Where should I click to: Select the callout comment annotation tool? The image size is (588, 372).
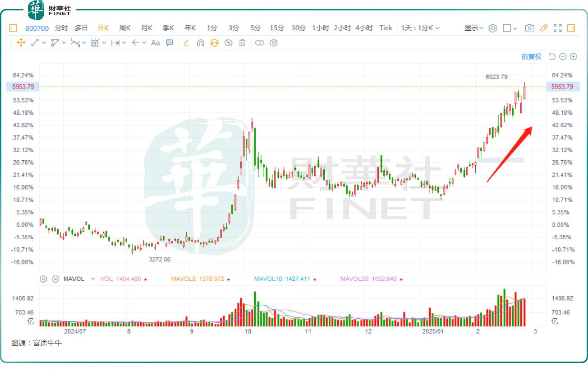170,43
